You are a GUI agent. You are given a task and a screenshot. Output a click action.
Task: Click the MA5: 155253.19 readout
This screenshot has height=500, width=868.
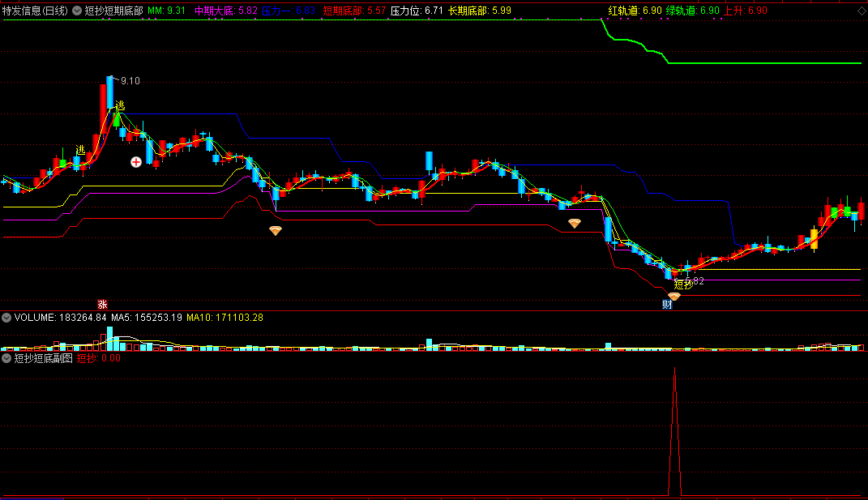(x=147, y=318)
